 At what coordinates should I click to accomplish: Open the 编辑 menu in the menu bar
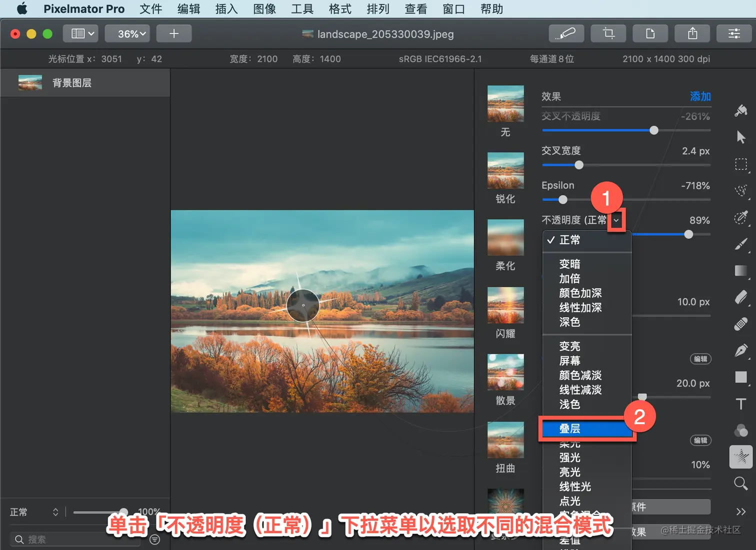coord(188,9)
